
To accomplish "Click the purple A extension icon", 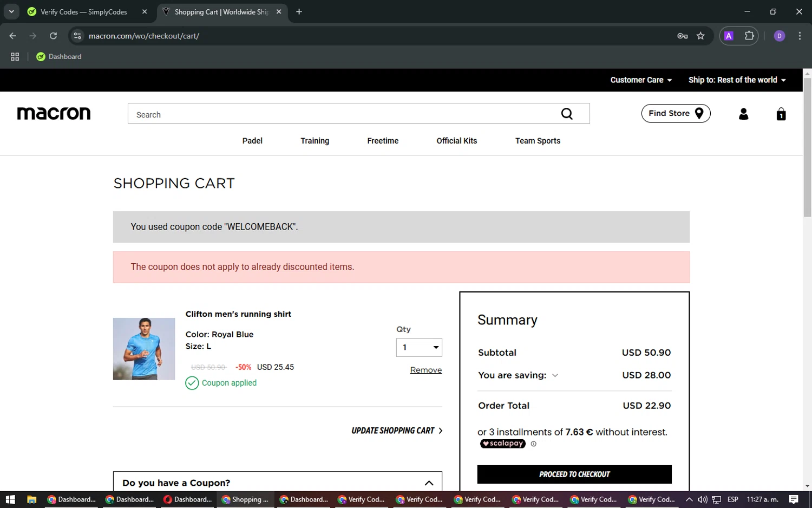I will point(729,36).
